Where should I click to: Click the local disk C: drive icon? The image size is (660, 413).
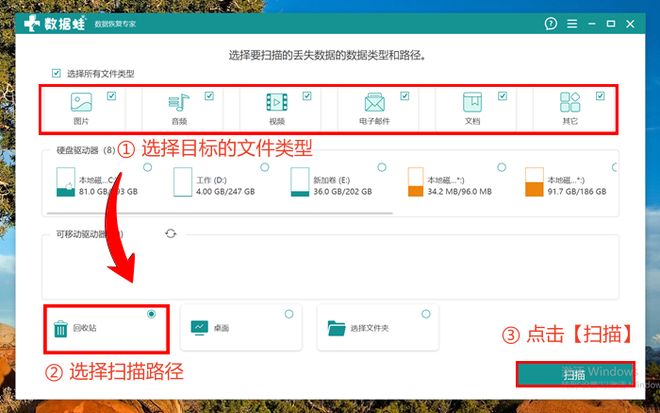click(x=66, y=182)
